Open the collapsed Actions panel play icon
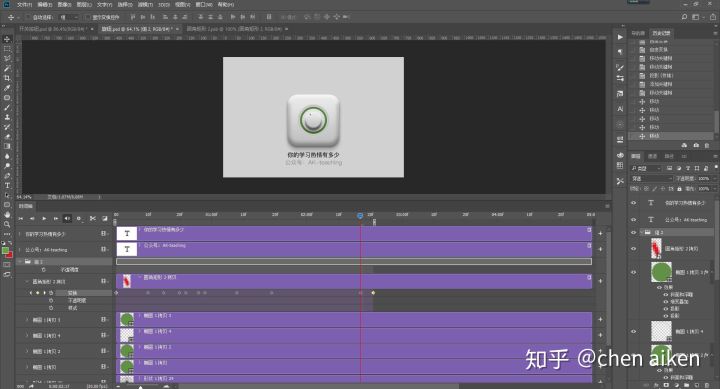This screenshot has width=720, height=389. [x=620, y=37]
